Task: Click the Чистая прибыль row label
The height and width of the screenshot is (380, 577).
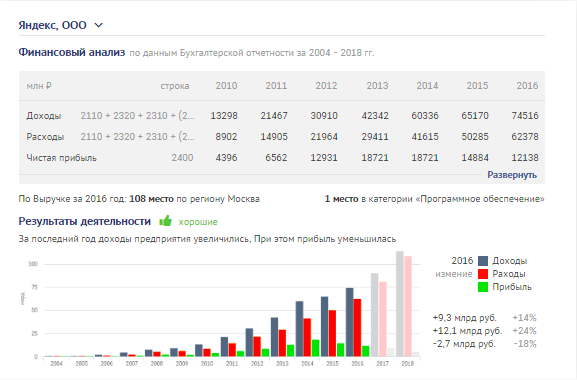Action: pyautogui.click(x=61, y=158)
